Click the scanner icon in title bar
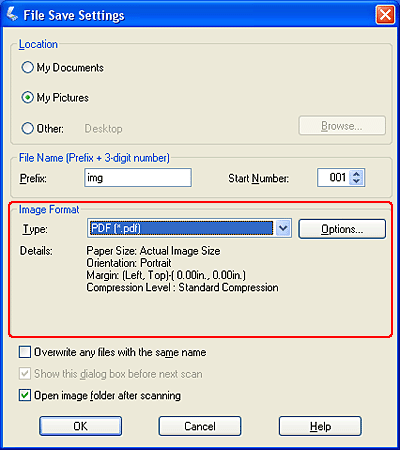This screenshot has width=400, height=450. point(12,15)
